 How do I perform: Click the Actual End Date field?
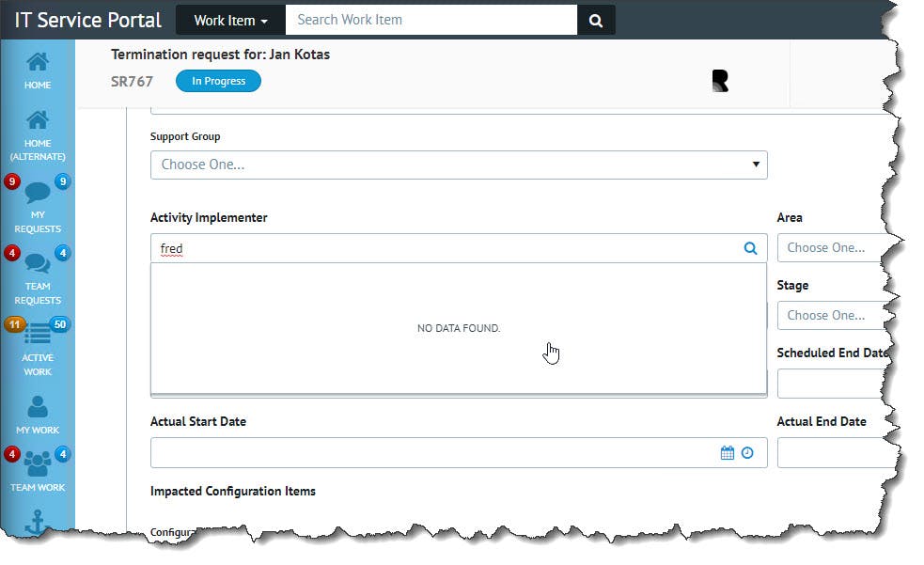[832, 452]
